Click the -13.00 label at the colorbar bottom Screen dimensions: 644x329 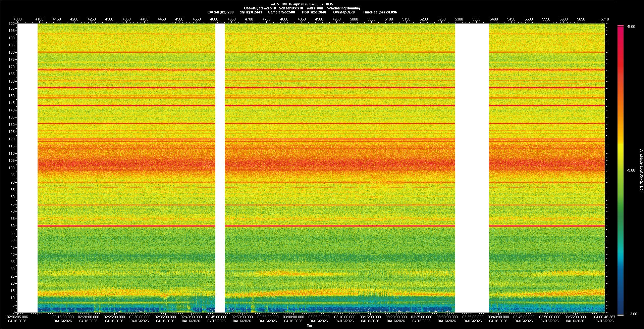click(632, 314)
